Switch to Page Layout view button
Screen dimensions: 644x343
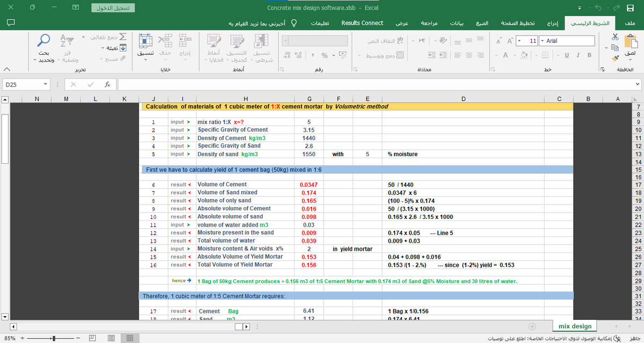111,338
